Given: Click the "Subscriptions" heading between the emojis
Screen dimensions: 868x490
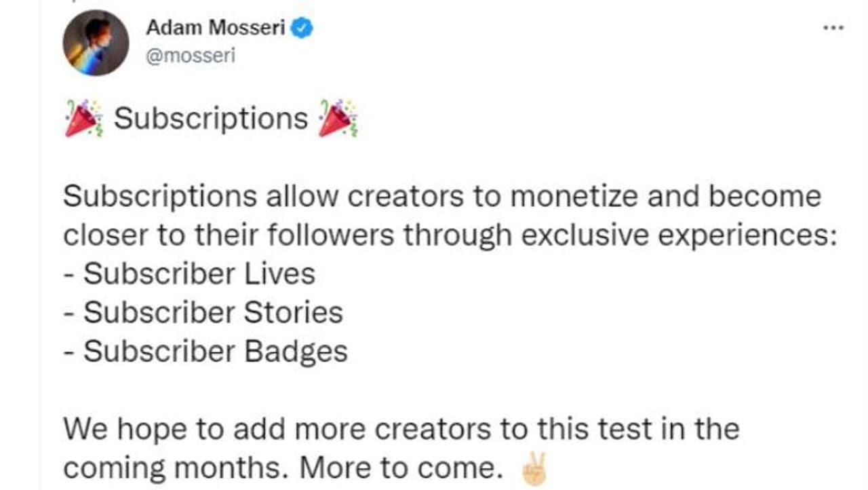Looking at the screenshot, I should point(211,119).
